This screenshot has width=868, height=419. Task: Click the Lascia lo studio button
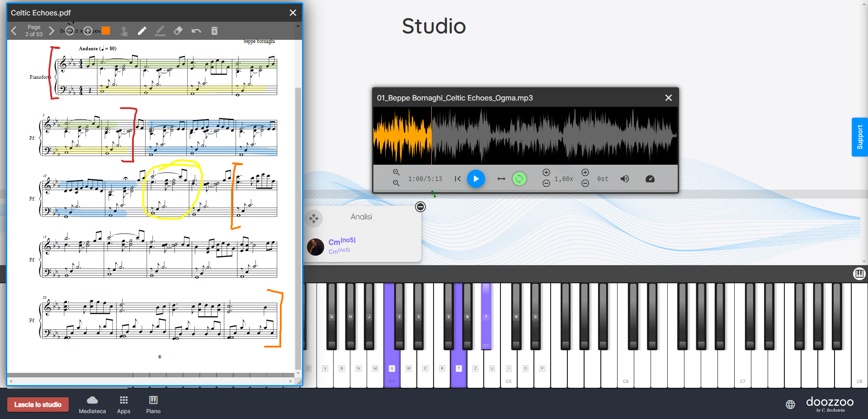[38, 405]
